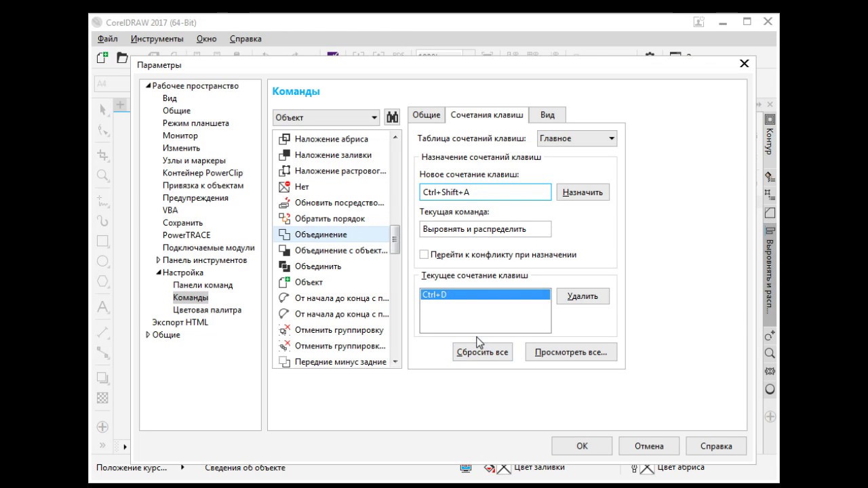
Task: Select Контейнер PowerClip in the tree
Action: [203, 173]
